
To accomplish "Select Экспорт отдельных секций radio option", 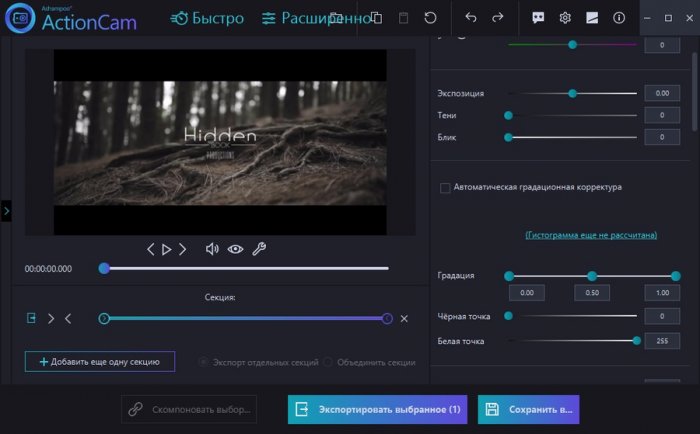I will point(204,362).
